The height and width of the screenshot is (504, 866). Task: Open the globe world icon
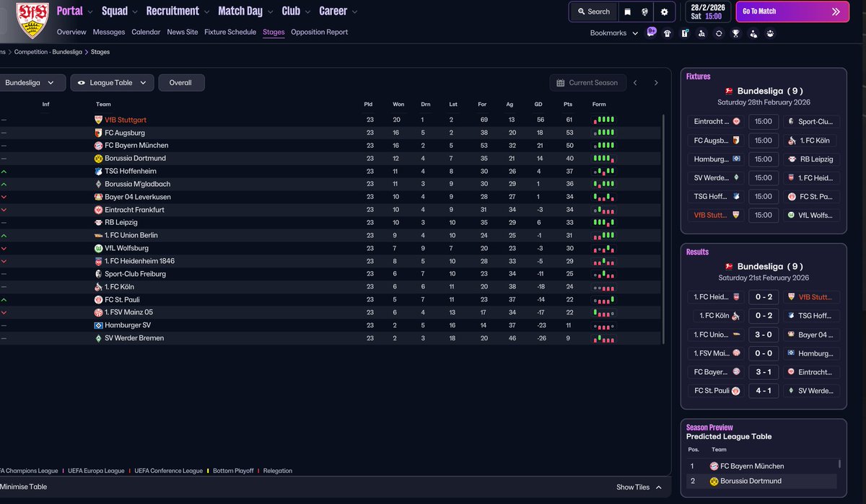(645, 12)
